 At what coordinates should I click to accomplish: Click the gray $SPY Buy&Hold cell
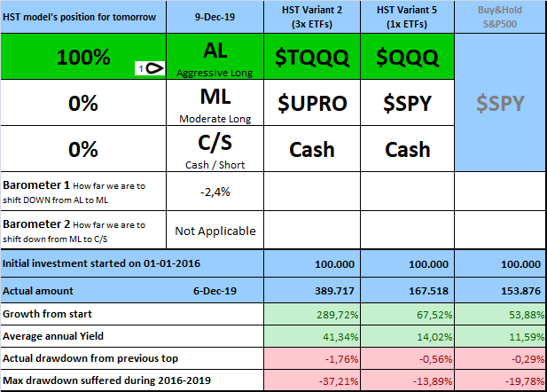(x=500, y=103)
